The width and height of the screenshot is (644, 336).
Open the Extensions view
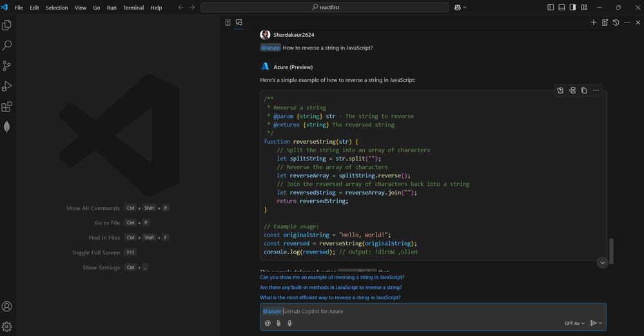click(x=6, y=107)
